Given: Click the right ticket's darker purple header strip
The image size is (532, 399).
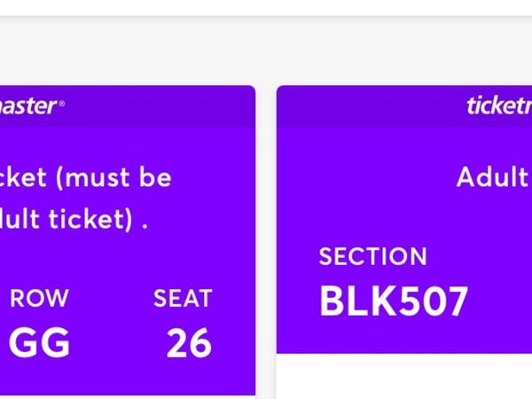Looking at the screenshot, I should tap(372, 106).
